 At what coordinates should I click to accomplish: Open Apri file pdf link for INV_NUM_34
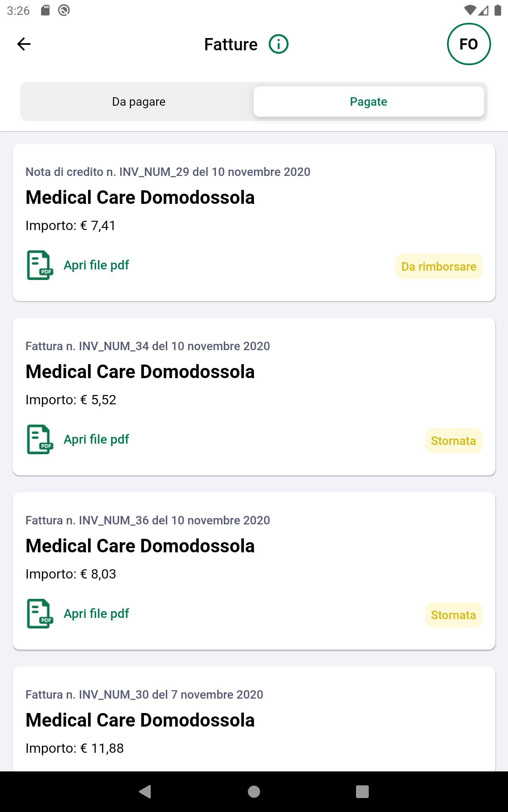click(x=96, y=439)
